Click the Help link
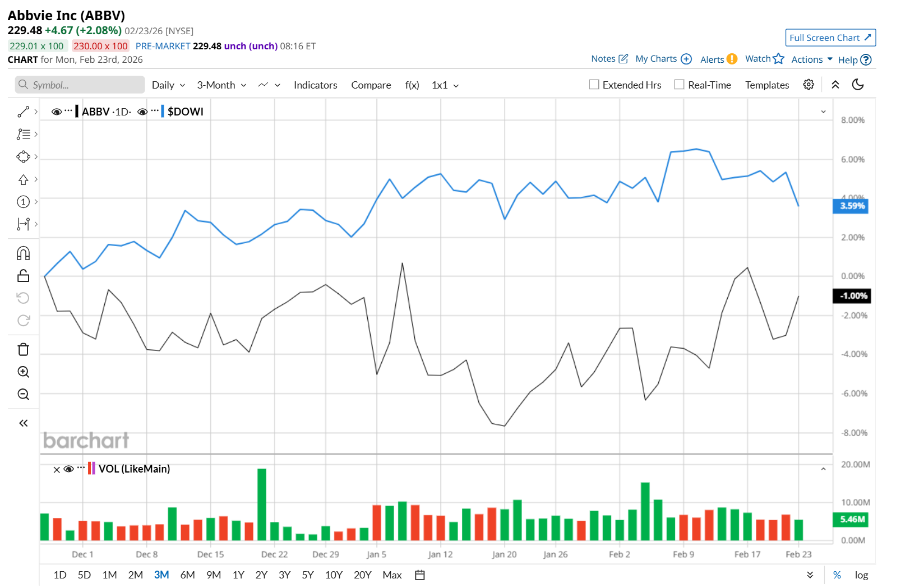The width and height of the screenshot is (910, 588). [x=848, y=60]
